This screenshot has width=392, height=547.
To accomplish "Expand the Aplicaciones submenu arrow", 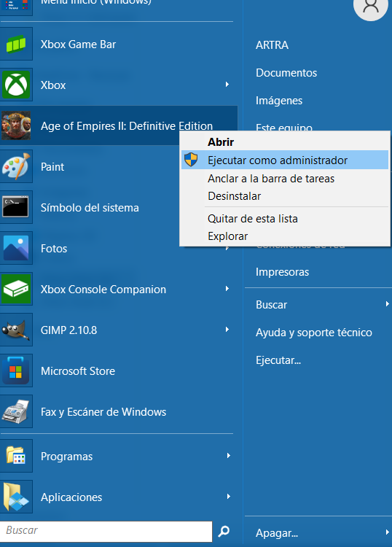I will (229, 497).
